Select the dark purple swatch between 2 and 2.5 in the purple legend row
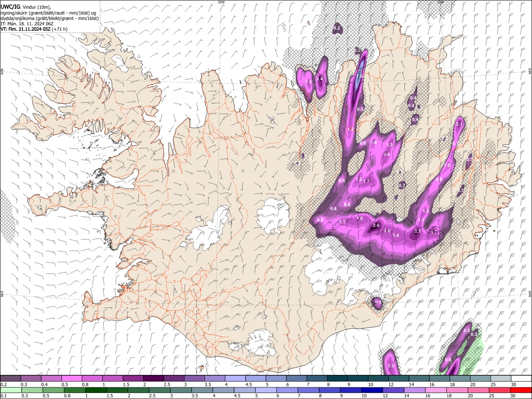Viewport: 532px width, 399px height. 153,378
